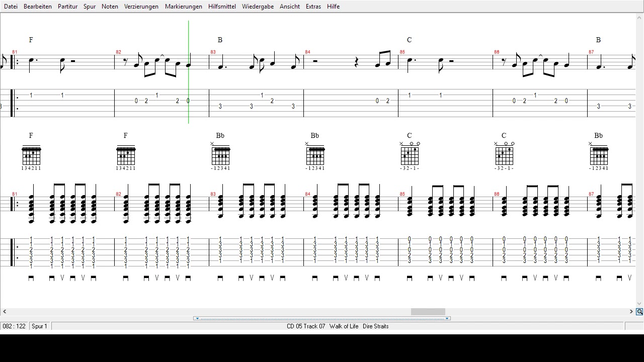The image size is (644, 362).
Task: Click tab fret 0 at the green cursor
Action: point(188,101)
